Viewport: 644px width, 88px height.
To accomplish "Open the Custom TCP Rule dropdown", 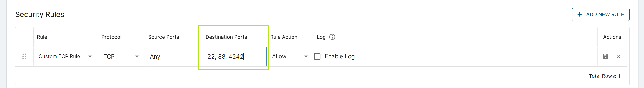I will coord(65,56).
